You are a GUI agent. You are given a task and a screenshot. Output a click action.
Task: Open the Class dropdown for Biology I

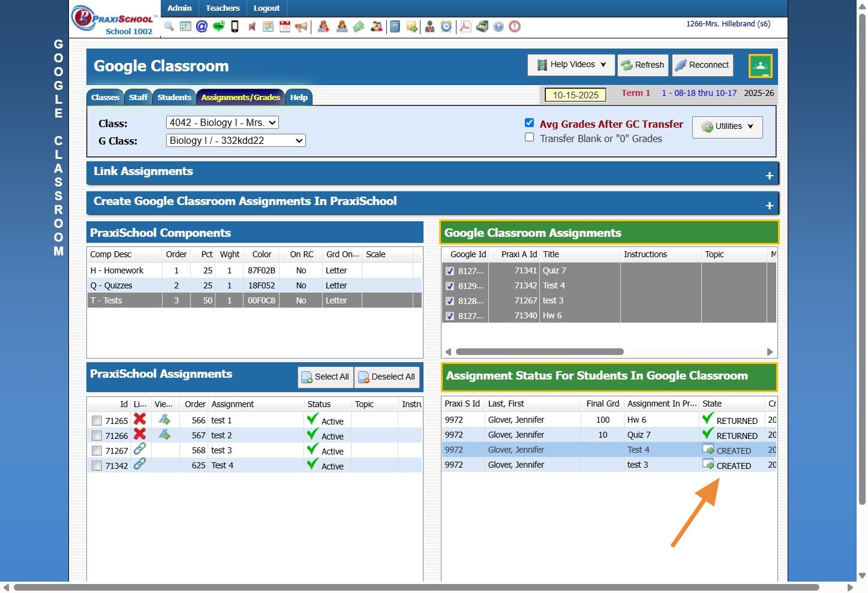pyautogui.click(x=222, y=123)
